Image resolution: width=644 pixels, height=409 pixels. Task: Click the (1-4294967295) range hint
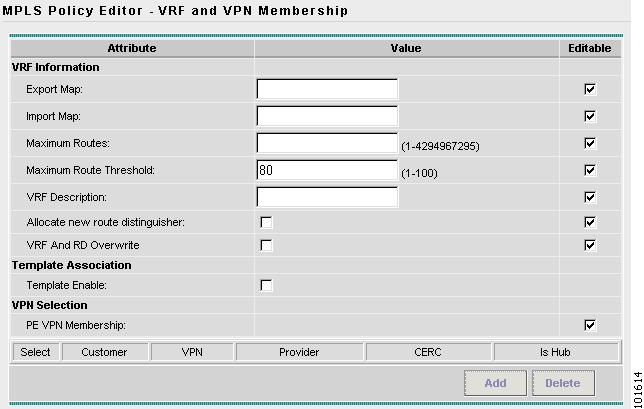(x=440, y=146)
